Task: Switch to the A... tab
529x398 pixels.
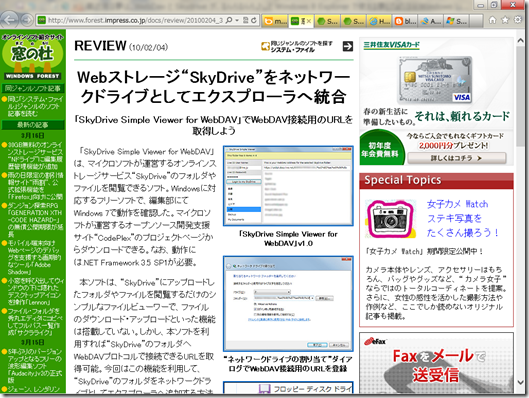Action: pos(431,21)
